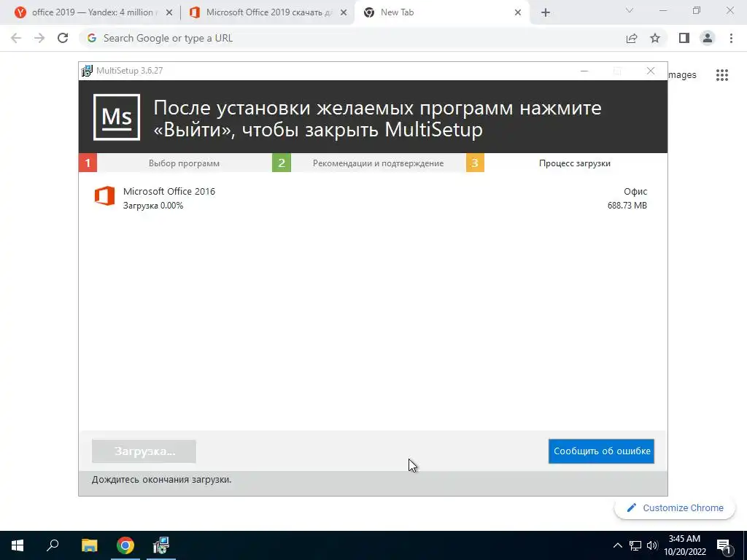The image size is (747, 560).
Task: Click the Microsoft Office 2016 item name
Action: click(x=169, y=192)
